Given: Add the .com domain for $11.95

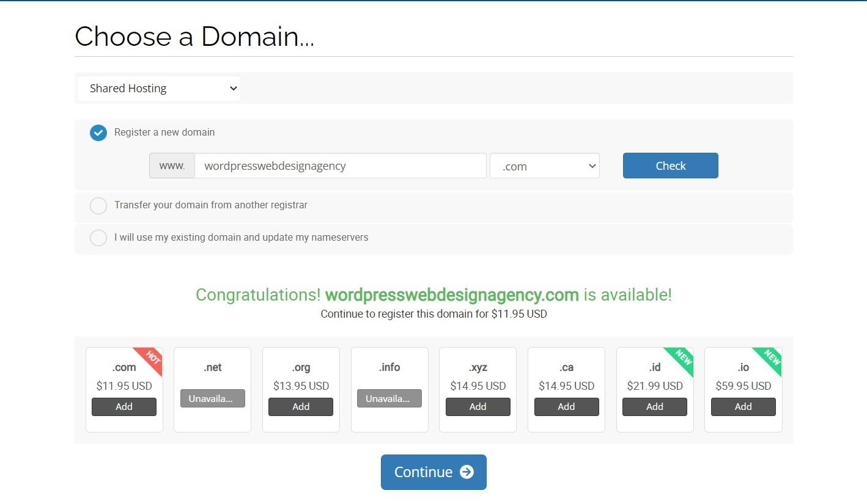Looking at the screenshot, I should pos(124,407).
